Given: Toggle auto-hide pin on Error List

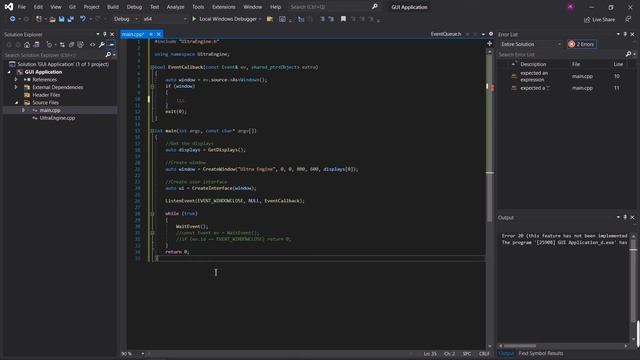Looking at the screenshot, I should click(625, 34).
